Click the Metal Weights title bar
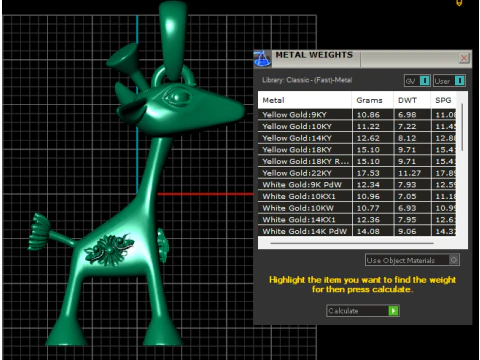480x360 pixels. tap(363, 59)
